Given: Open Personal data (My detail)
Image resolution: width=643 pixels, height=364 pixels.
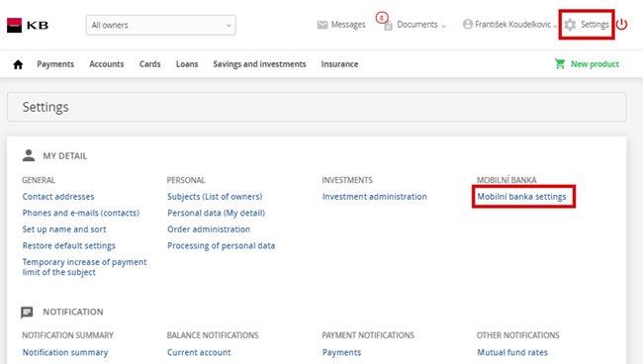Looking at the screenshot, I should coord(216,213).
